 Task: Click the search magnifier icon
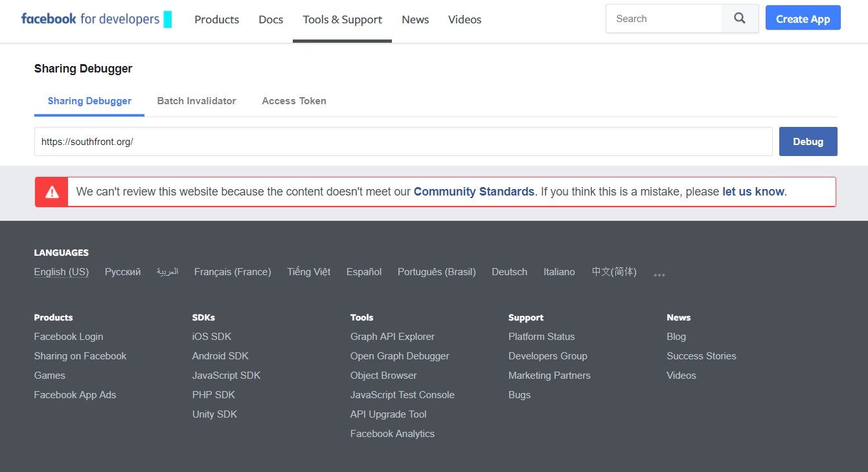click(x=740, y=19)
